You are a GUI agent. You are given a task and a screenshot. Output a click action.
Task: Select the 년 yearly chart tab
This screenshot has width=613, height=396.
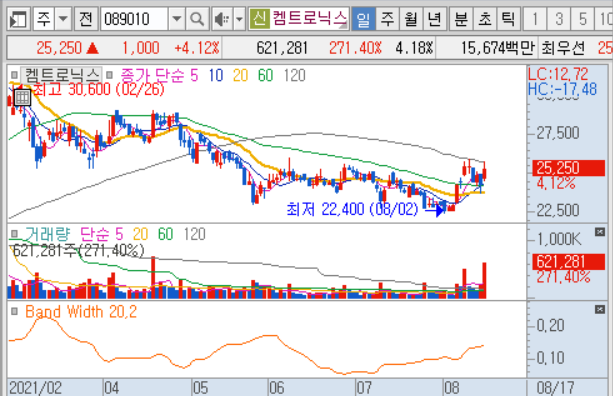point(434,19)
